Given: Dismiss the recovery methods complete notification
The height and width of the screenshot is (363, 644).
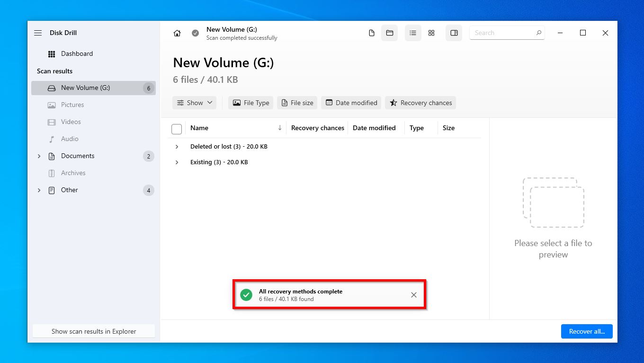Looking at the screenshot, I should [x=414, y=295].
